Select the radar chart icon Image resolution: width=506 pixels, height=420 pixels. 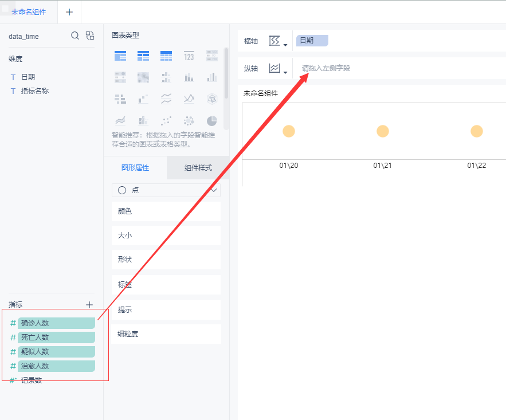click(212, 99)
